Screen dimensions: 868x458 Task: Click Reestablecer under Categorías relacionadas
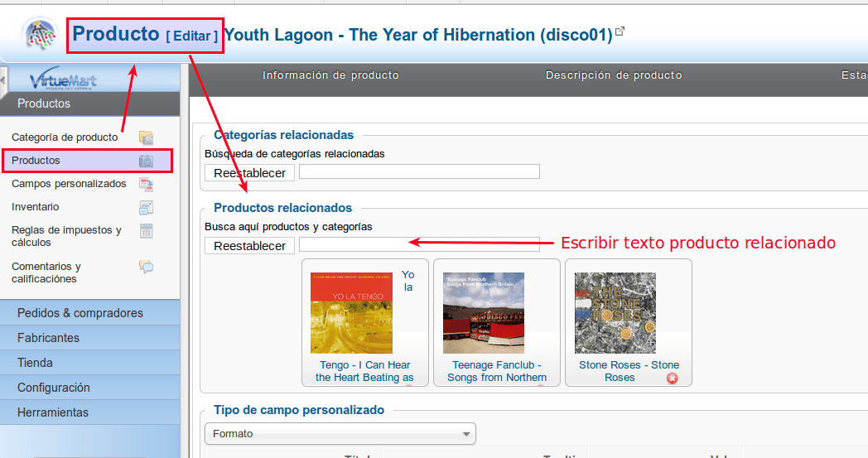click(249, 173)
